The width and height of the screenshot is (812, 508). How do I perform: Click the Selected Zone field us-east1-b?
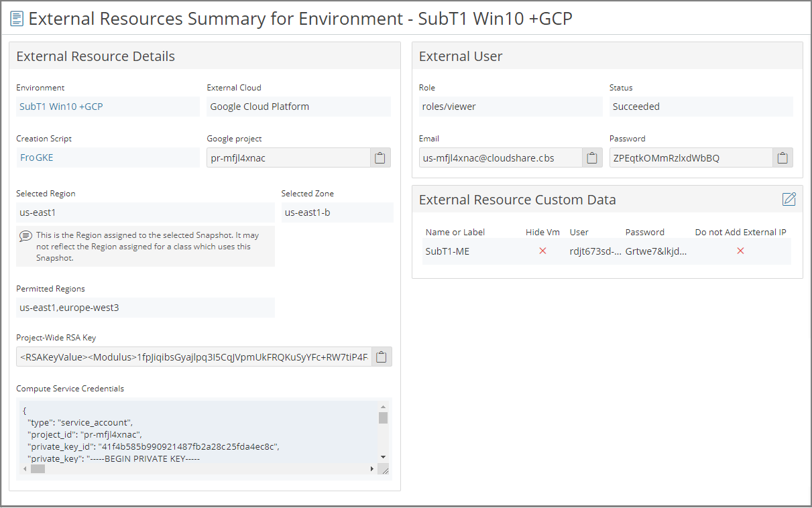pyautogui.click(x=337, y=212)
